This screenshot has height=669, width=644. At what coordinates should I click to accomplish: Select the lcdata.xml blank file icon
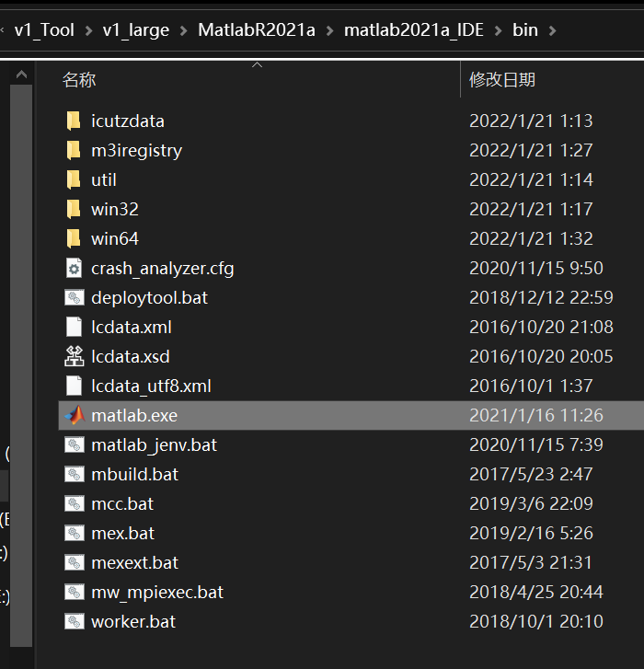pyautogui.click(x=75, y=328)
